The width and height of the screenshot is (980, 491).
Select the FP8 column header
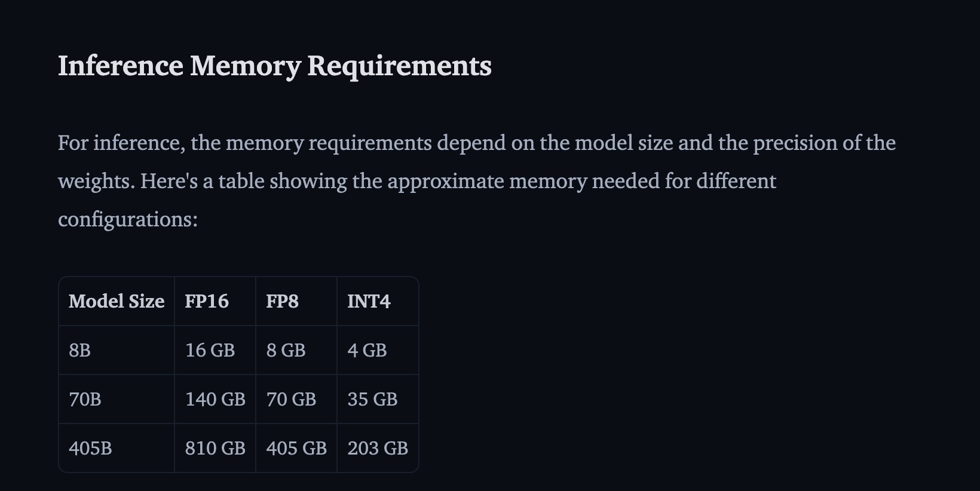pyautogui.click(x=296, y=301)
